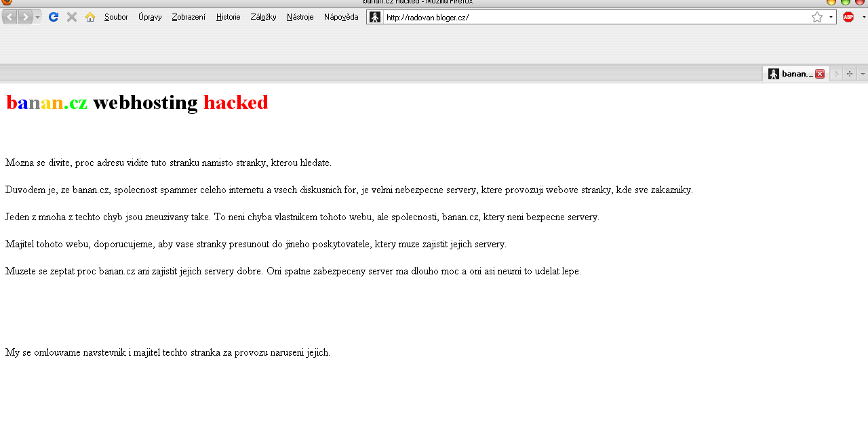Screen dimensions: 868x439
Task: Click the paragraph starting 'Jeden z mnoha'
Action: click(x=302, y=217)
